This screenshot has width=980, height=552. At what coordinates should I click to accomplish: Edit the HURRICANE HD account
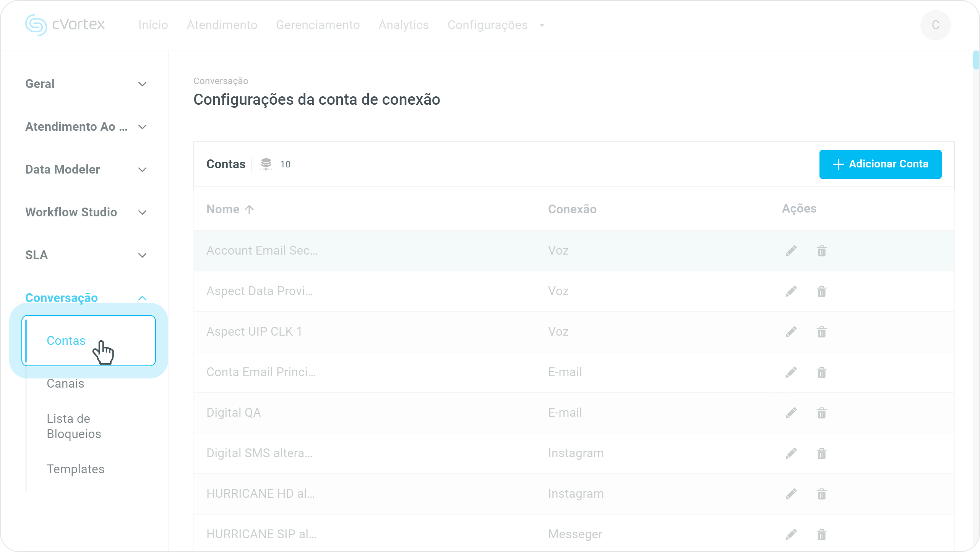coord(791,494)
